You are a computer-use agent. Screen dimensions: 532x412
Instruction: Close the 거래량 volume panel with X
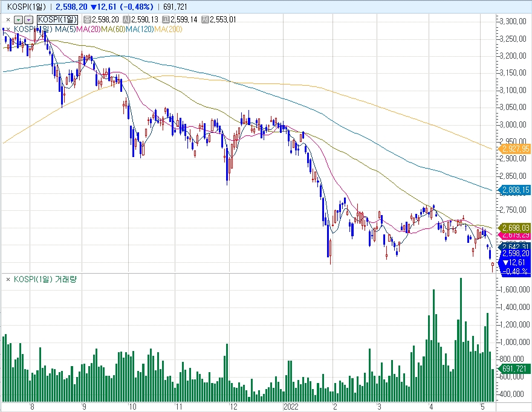click(x=8, y=280)
